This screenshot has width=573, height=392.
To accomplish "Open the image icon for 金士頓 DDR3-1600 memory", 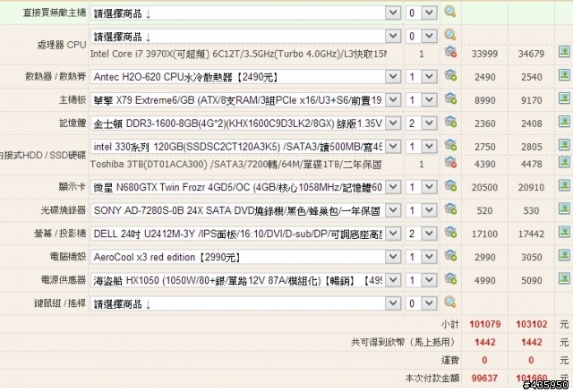I will pyautogui.click(x=564, y=122).
